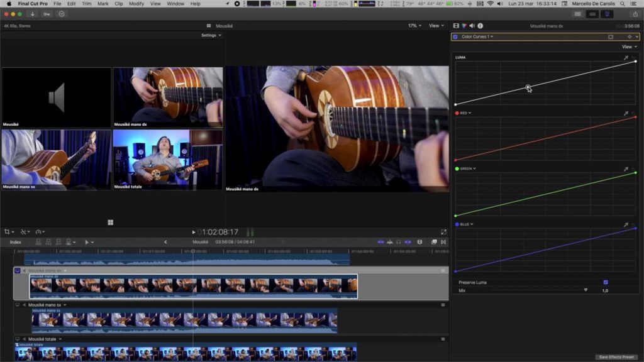Viewport: 644px width, 362px height.
Task: Toggle the inspector sliders icon
Action: (x=607, y=14)
